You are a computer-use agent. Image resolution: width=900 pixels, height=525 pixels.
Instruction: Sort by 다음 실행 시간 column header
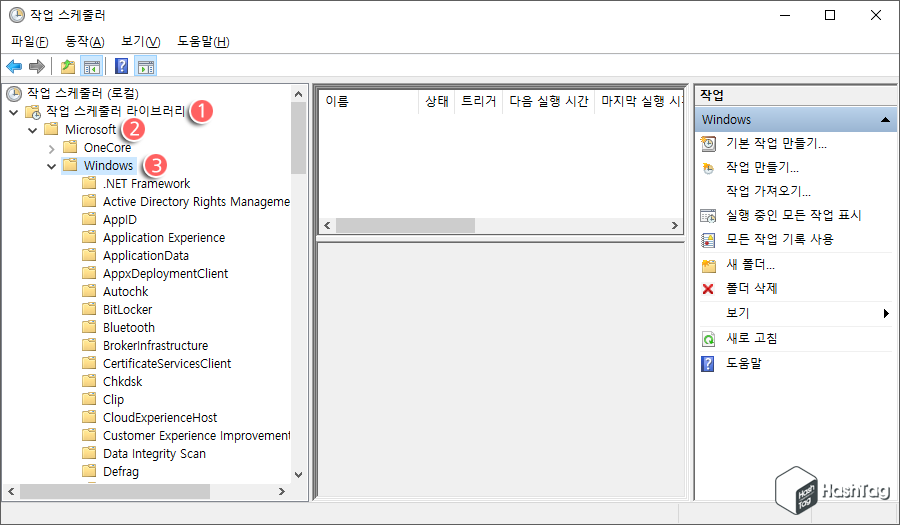coord(549,102)
